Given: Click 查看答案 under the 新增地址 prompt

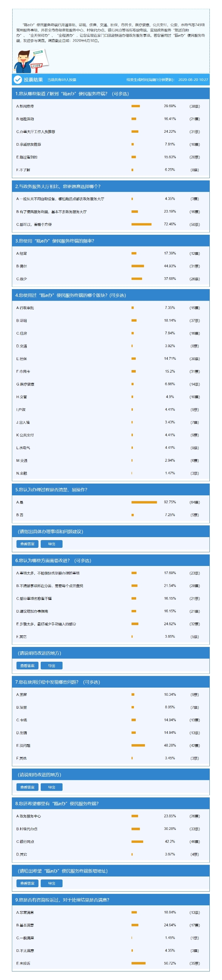Looking at the screenshot, I should click(27, 884).
